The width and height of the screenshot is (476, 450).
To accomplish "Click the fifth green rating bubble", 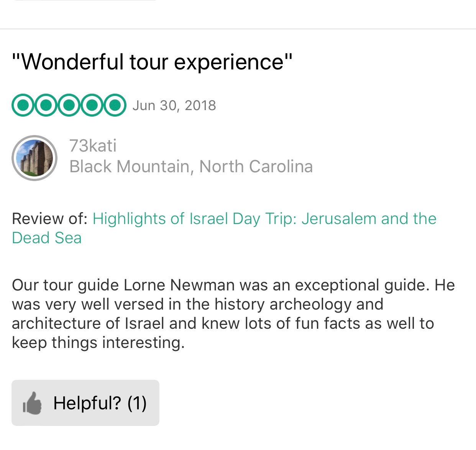I will [x=114, y=105].
